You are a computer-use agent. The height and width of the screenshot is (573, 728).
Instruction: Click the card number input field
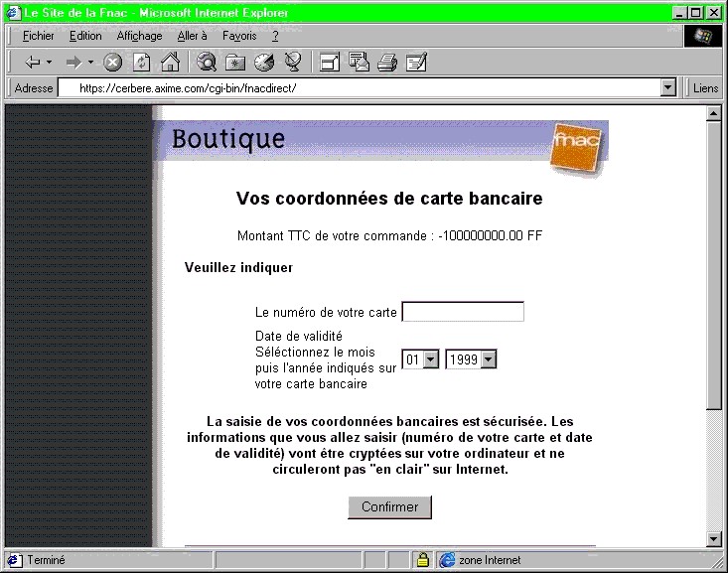click(463, 312)
